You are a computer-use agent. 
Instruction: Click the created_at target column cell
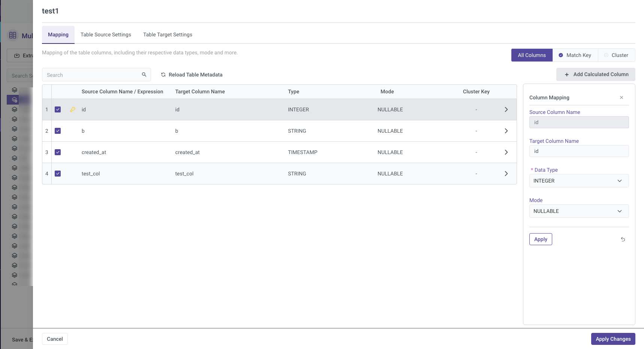click(187, 152)
